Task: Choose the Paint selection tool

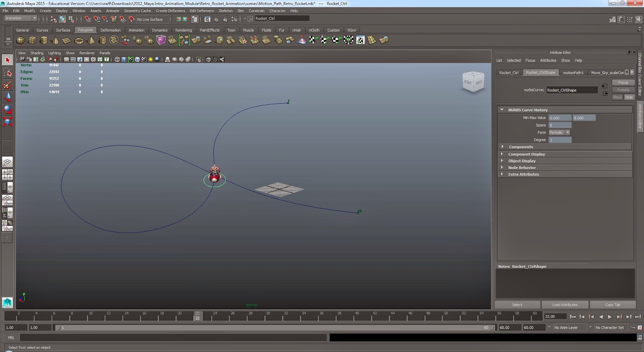Action: pos(7,85)
